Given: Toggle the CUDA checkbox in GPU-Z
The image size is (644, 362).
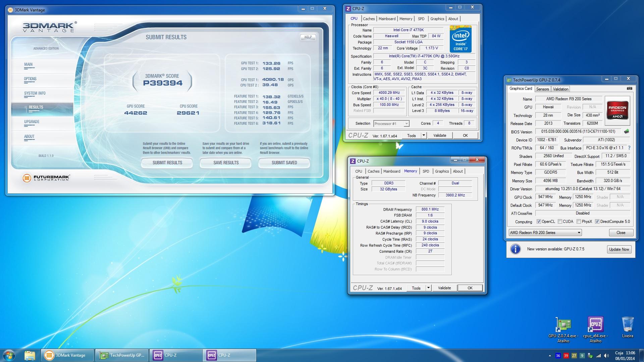Looking at the screenshot, I should click(x=560, y=222).
